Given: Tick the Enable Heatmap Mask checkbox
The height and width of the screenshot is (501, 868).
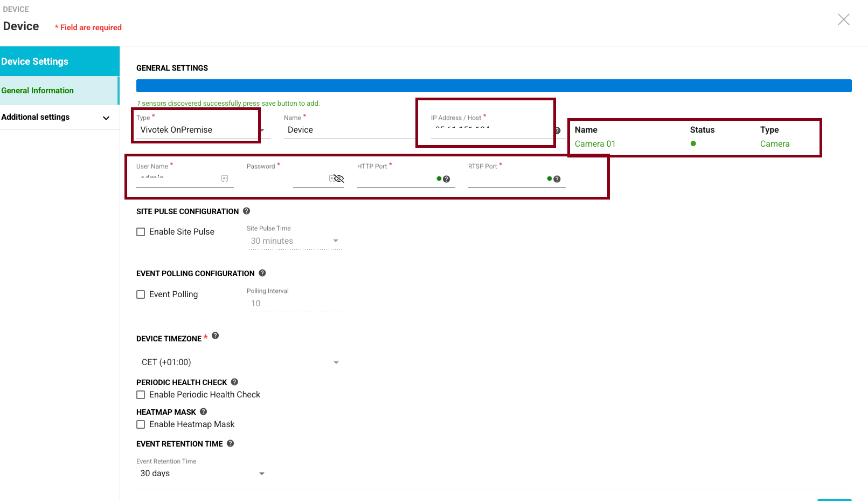Looking at the screenshot, I should tap(141, 424).
